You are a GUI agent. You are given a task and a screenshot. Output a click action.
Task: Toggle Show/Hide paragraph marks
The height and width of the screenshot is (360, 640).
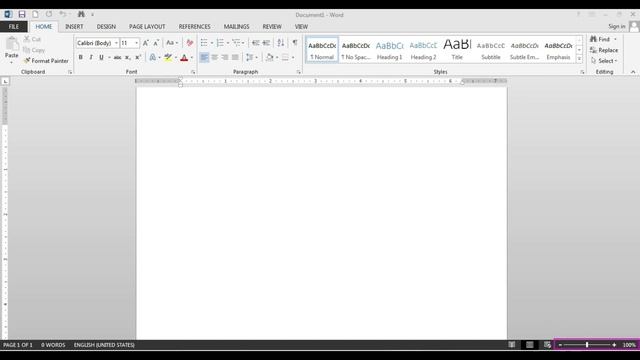click(x=295, y=43)
